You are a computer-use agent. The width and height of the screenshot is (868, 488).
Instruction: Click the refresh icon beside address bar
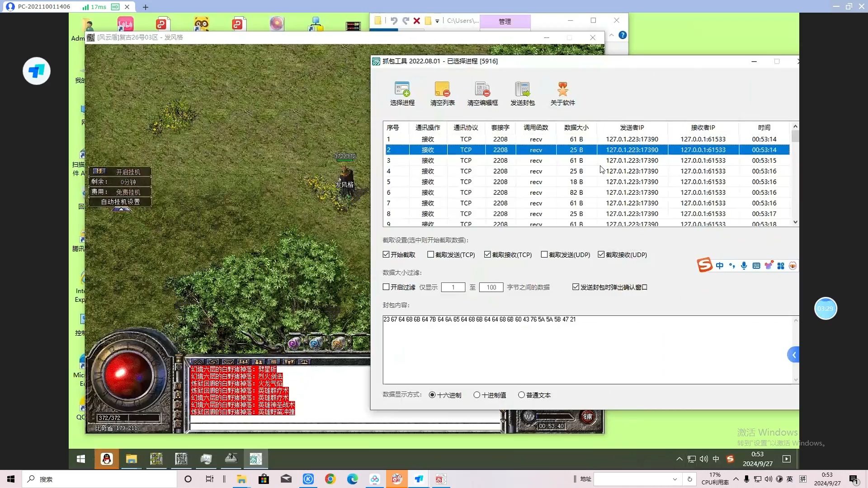689,479
